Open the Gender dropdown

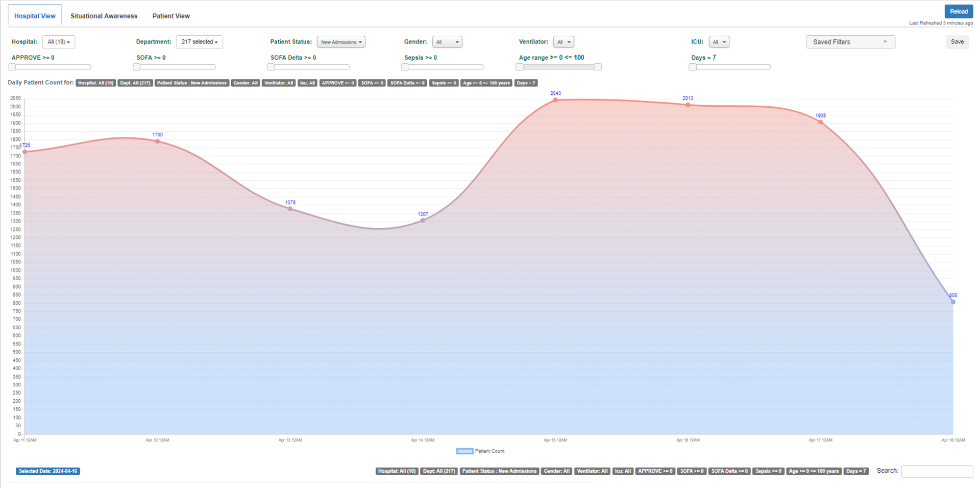click(x=447, y=42)
